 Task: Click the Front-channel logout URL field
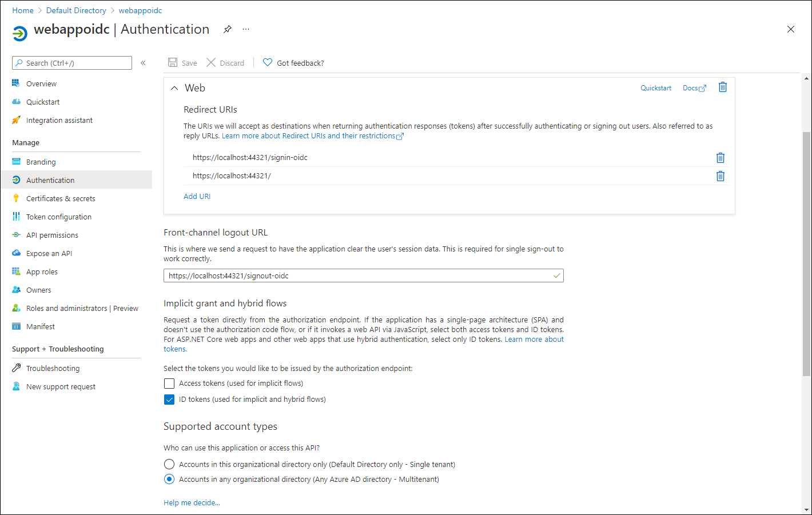click(x=364, y=276)
